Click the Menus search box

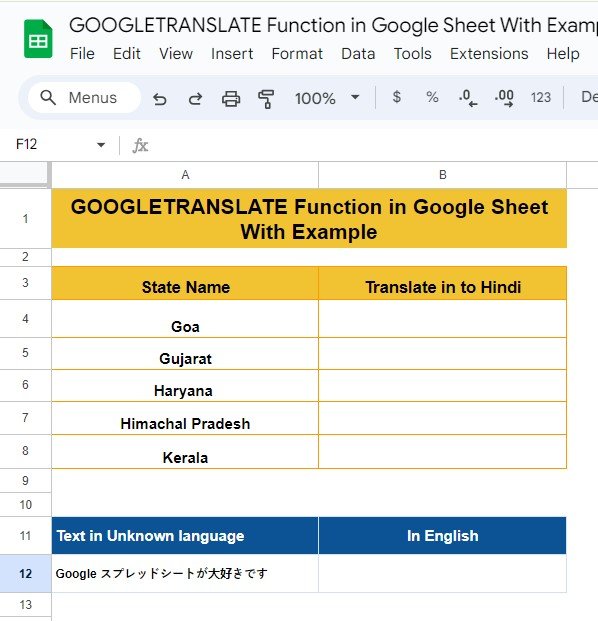point(84,97)
